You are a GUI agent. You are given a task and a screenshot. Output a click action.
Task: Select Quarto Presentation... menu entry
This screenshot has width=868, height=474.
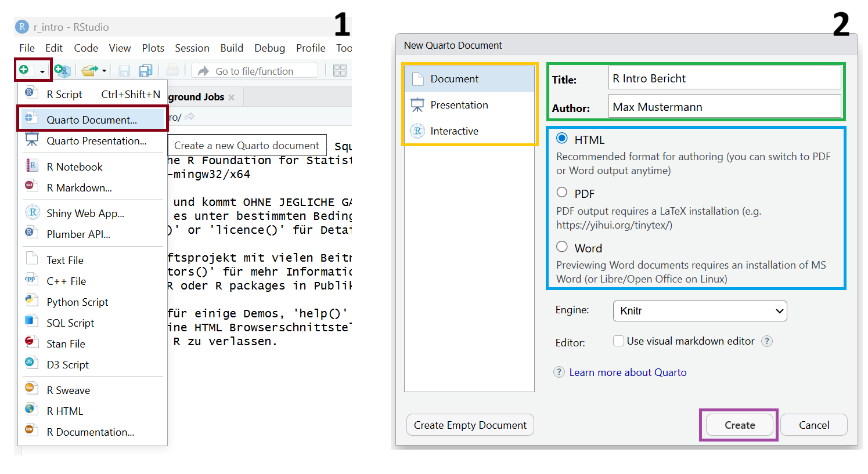click(92, 140)
